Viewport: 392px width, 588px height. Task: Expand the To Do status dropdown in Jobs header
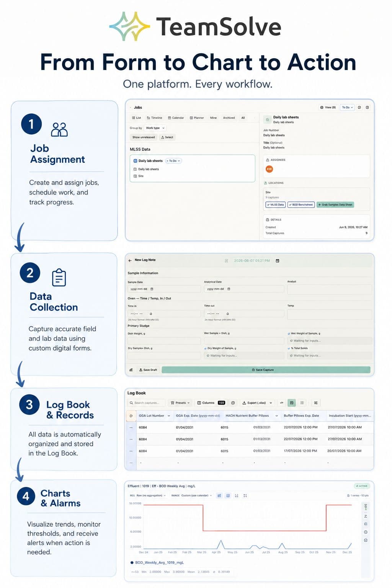(x=348, y=108)
